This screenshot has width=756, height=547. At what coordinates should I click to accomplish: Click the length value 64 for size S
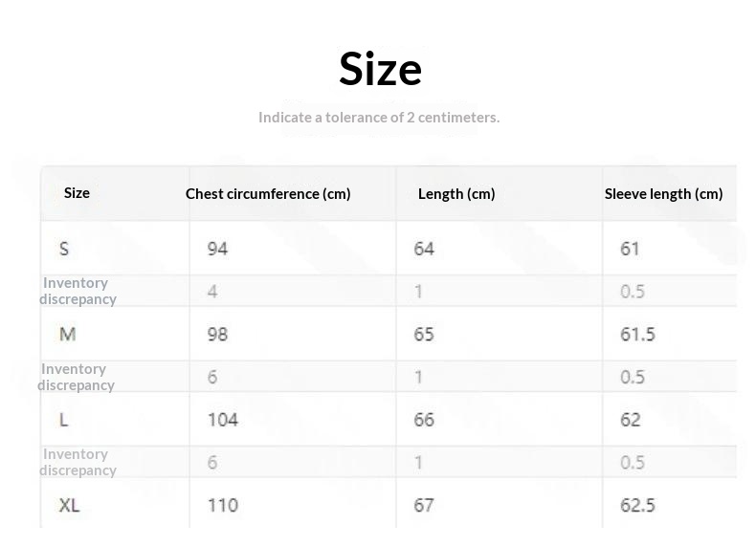424,249
